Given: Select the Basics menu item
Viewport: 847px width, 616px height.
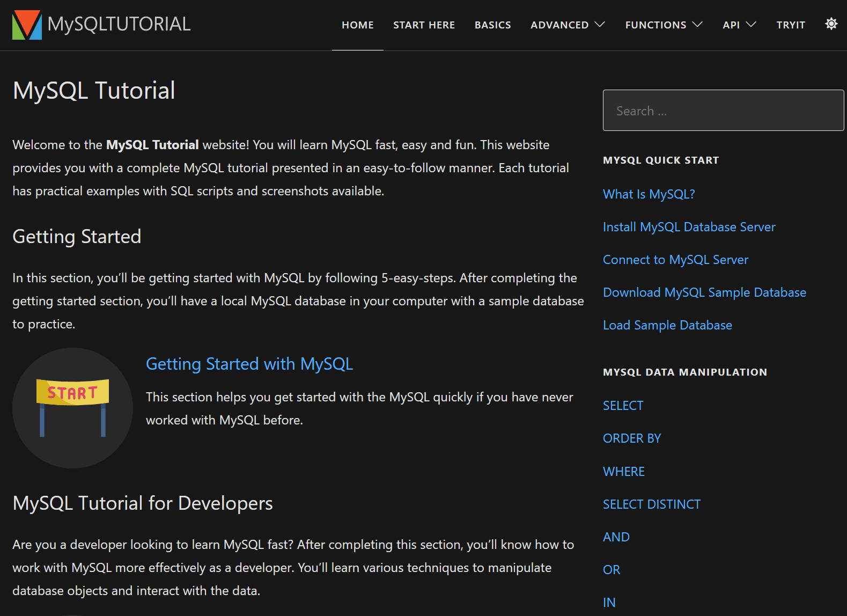Looking at the screenshot, I should pyautogui.click(x=492, y=25).
